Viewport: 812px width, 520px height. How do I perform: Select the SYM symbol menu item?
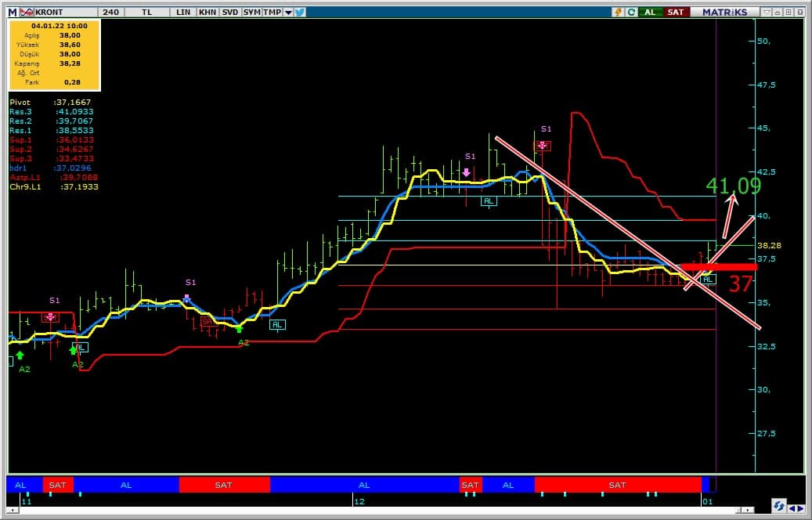click(x=251, y=13)
